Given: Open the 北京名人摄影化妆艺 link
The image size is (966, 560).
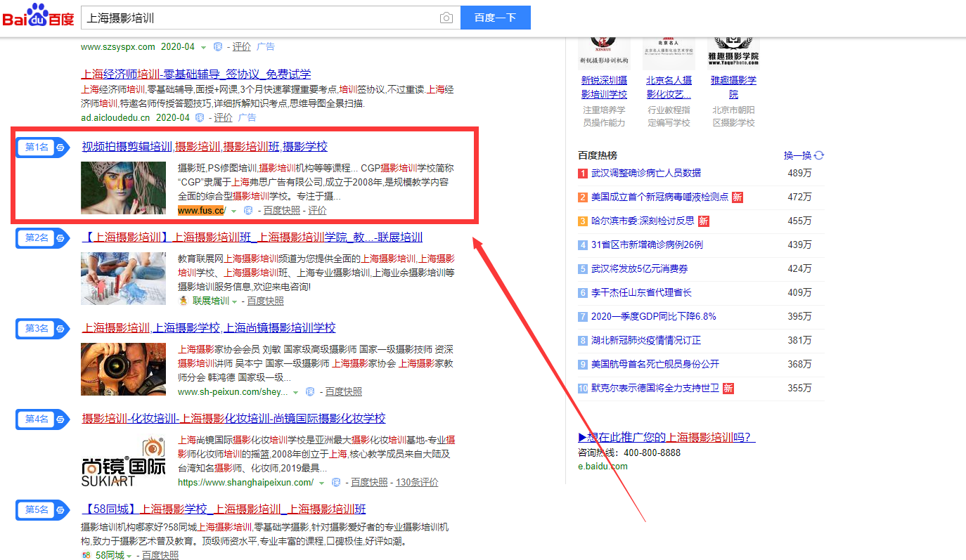Looking at the screenshot, I should [669, 87].
